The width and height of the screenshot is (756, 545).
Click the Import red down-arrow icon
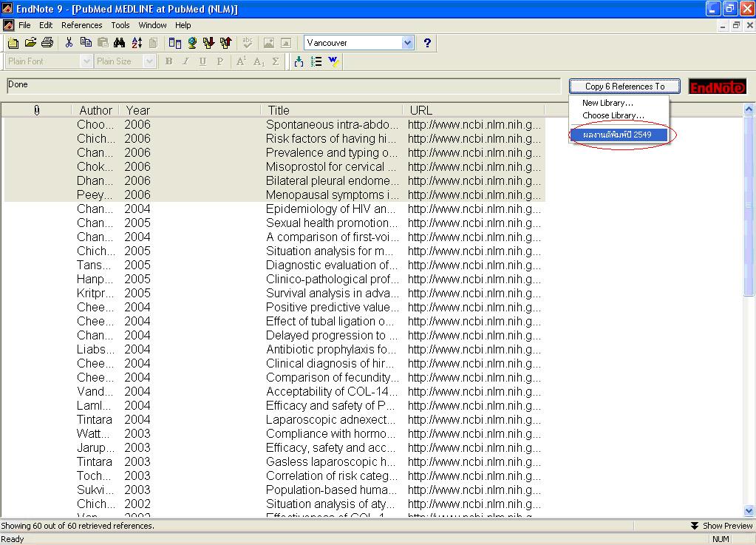(208, 43)
